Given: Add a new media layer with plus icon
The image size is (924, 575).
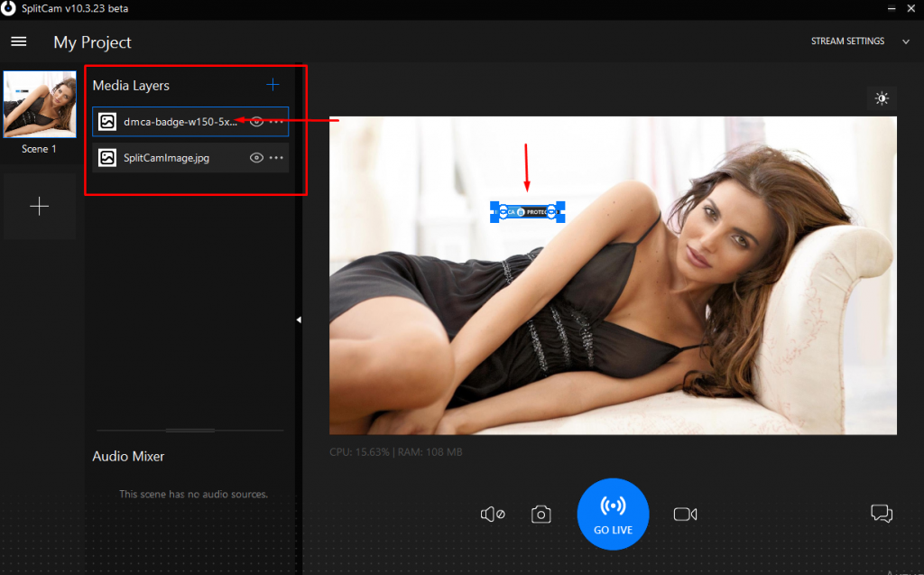Looking at the screenshot, I should pyautogui.click(x=273, y=85).
